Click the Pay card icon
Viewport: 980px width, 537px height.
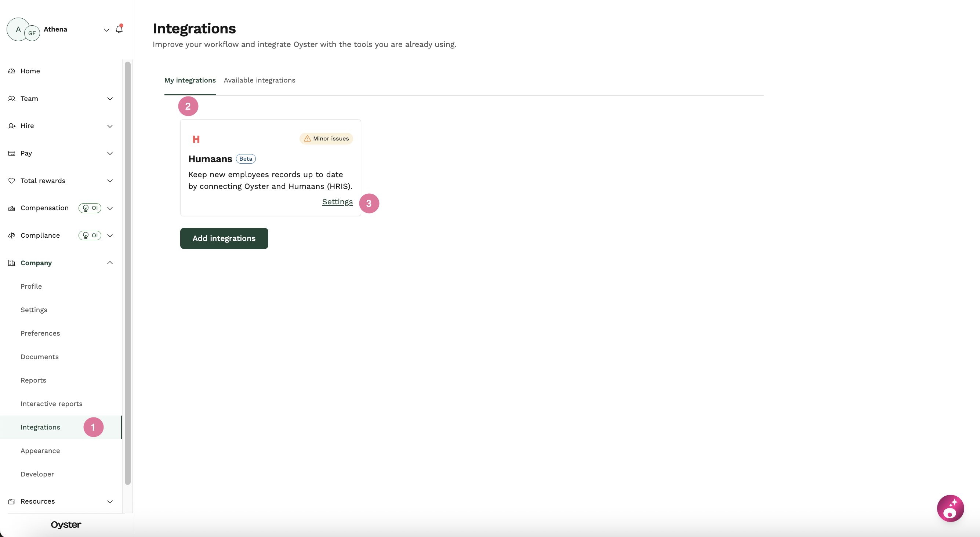coord(12,153)
